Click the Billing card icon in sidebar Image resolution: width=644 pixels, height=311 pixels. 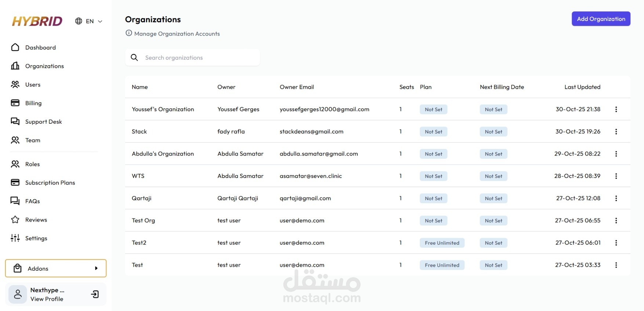click(x=15, y=103)
